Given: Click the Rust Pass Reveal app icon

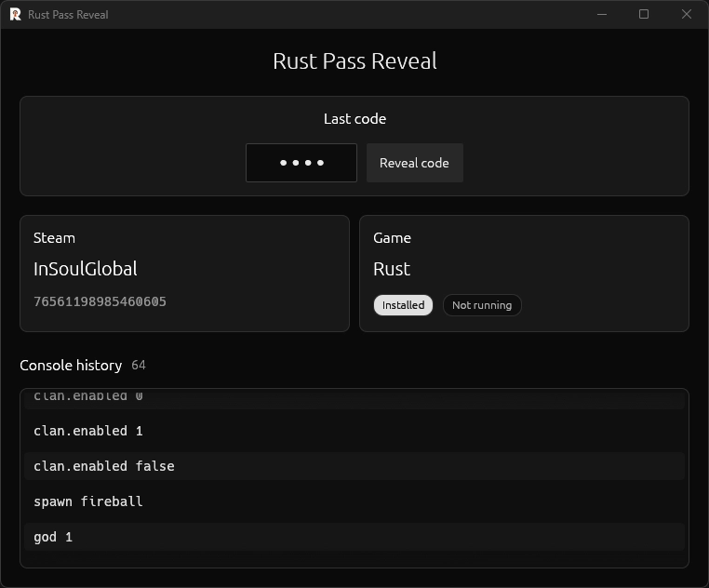Looking at the screenshot, I should 16,15.
